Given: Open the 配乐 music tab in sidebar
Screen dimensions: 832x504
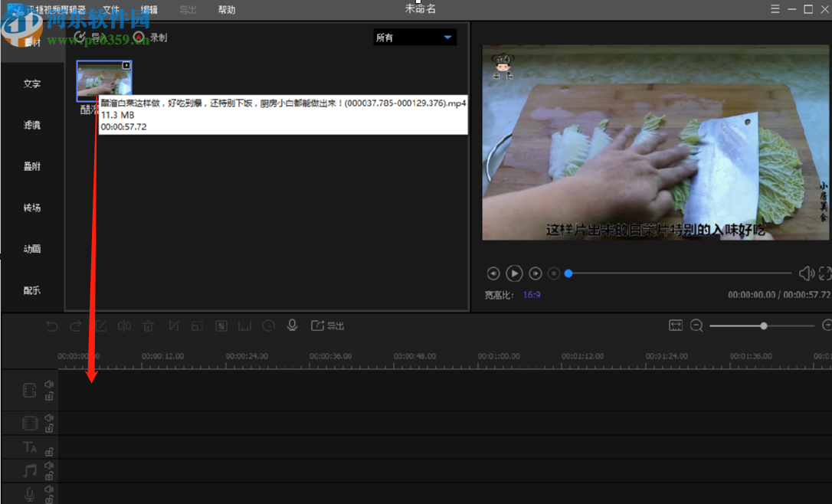Looking at the screenshot, I should (x=32, y=290).
